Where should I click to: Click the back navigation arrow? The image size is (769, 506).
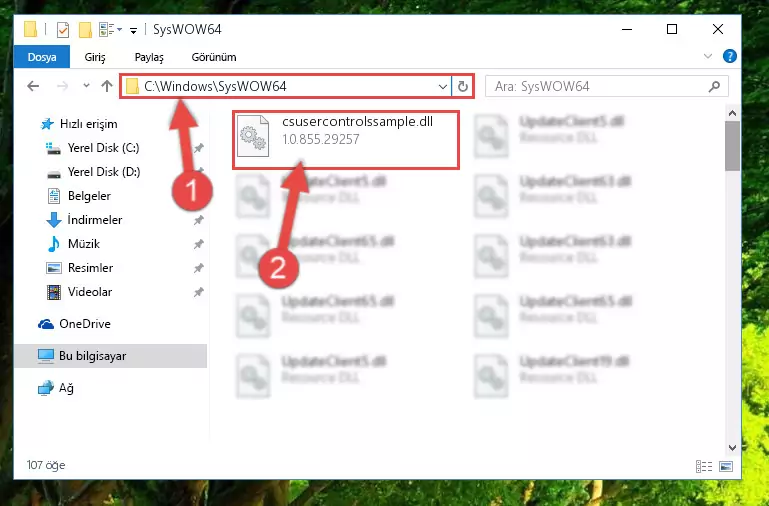(x=33, y=86)
